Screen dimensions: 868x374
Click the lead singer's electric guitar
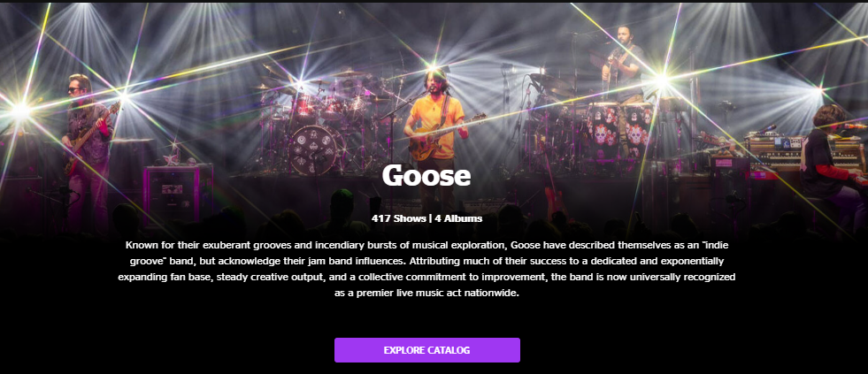click(x=443, y=137)
